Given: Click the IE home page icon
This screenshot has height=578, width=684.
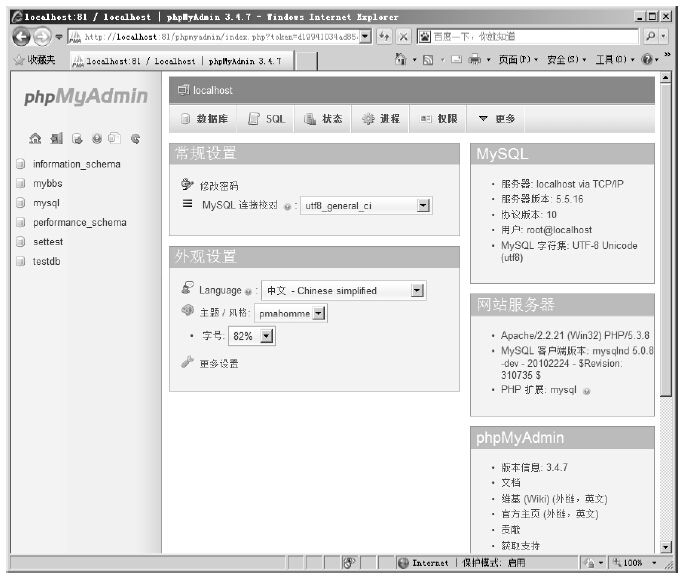Looking at the screenshot, I should tap(400, 59).
